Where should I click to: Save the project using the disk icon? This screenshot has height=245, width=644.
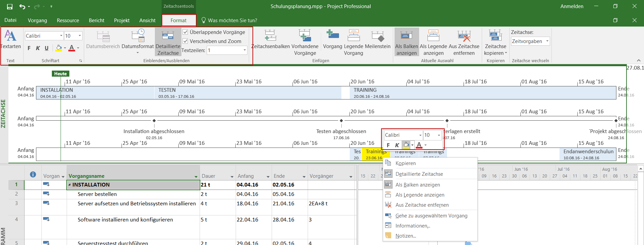click(x=10, y=6)
